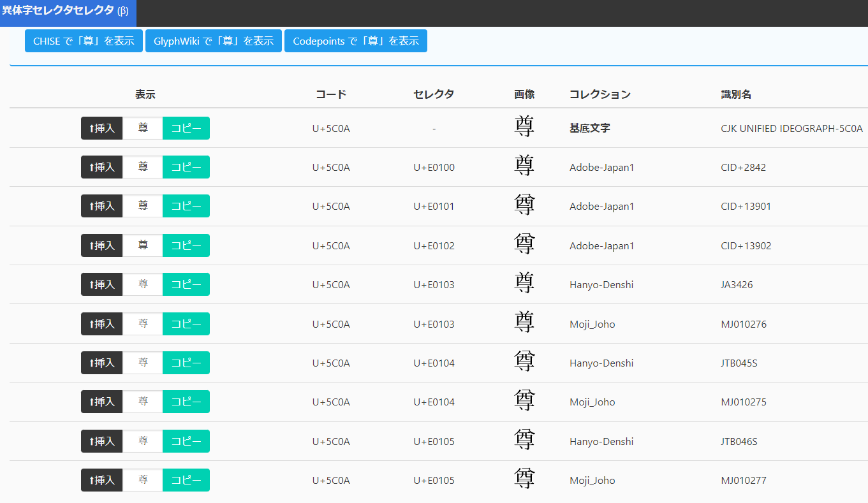Click 挿入 in the MJ010275 row
This screenshot has width=868, height=503.
click(x=102, y=402)
